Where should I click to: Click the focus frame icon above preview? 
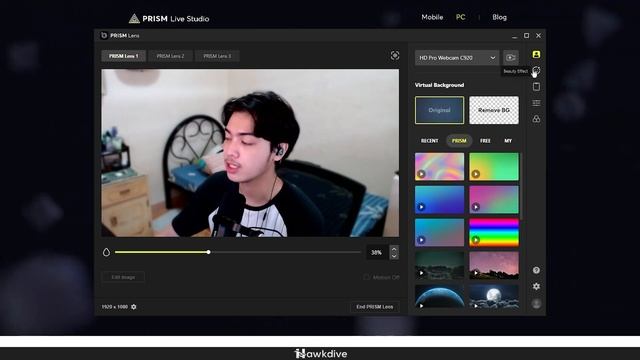pos(395,56)
